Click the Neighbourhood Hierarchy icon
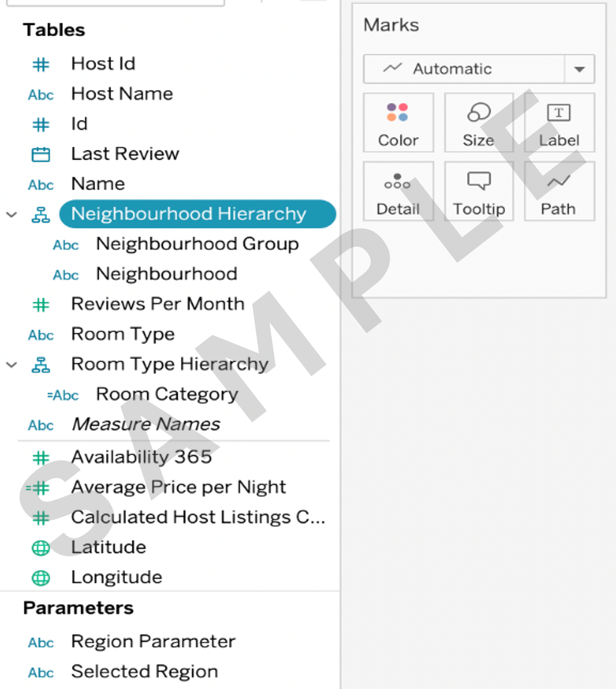Screen dimensions: 616x689 tap(41, 215)
